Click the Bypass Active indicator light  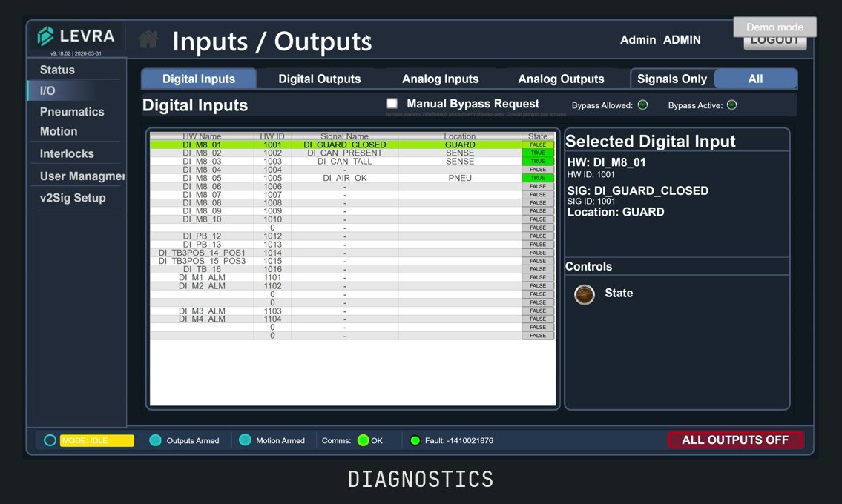pos(732,105)
